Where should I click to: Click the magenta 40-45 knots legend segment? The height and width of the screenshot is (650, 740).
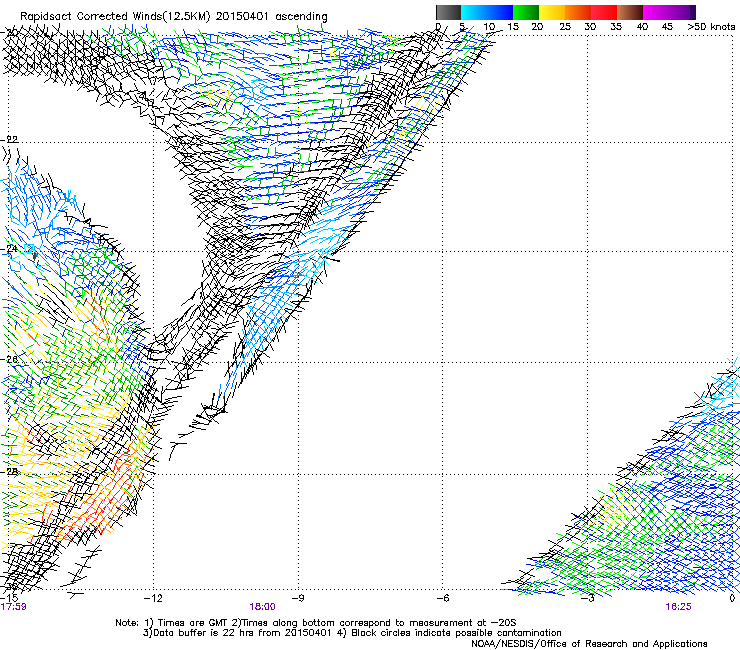pyautogui.click(x=656, y=12)
